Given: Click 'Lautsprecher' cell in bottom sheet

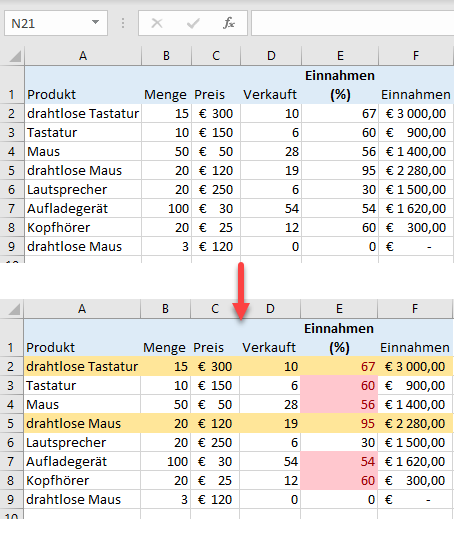Looking at the screenshot, I should (x=82, y=442).
